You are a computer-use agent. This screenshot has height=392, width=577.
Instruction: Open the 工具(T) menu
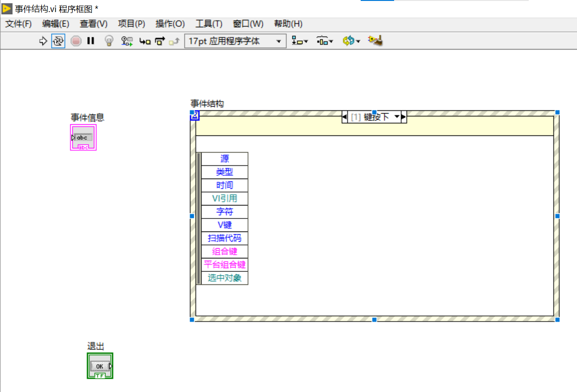click(x=209, y=24)
